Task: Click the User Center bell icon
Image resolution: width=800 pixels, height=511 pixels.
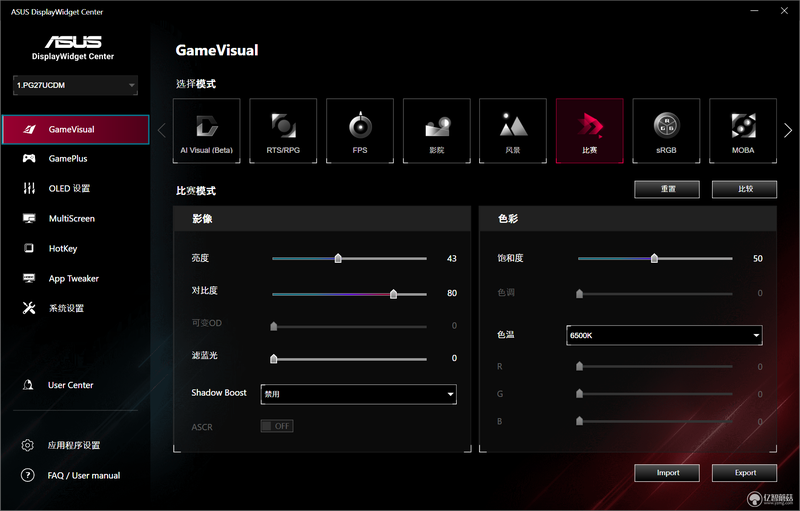Action: [x=28, y=385]
